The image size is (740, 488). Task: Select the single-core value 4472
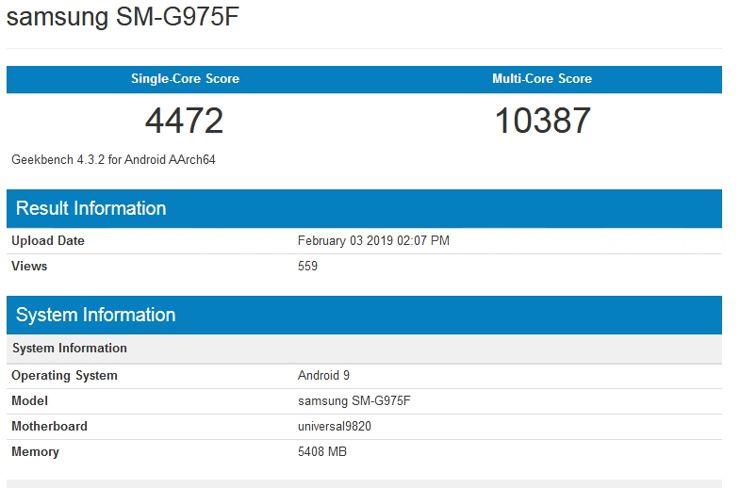[x=184, y=120]
